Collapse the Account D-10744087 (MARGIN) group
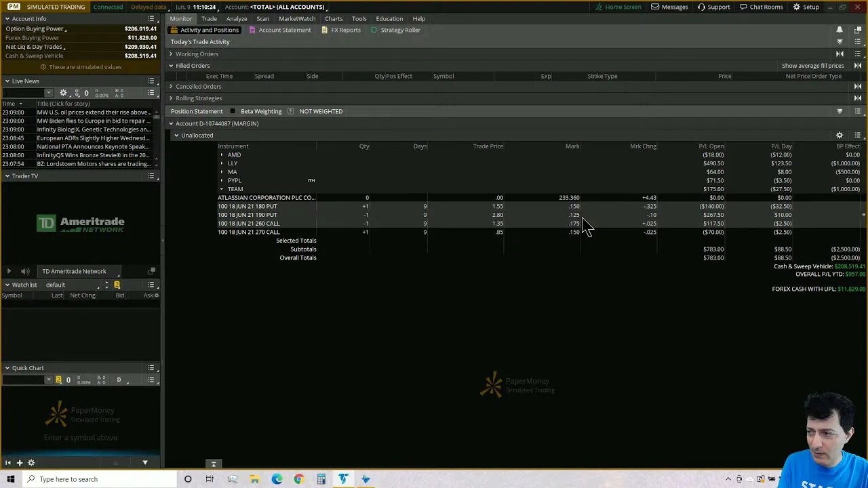This screenshot has height=488, width=868. [171, 123]
